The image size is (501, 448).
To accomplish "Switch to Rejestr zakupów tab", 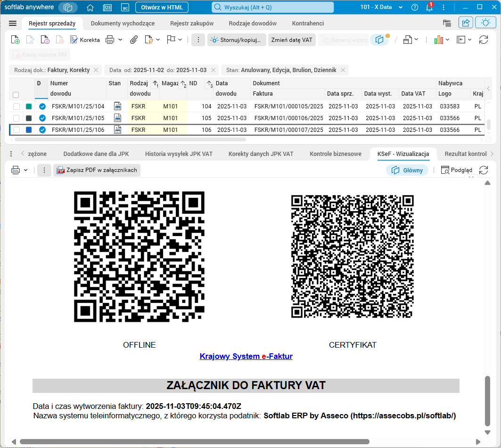I will point(192,23).
